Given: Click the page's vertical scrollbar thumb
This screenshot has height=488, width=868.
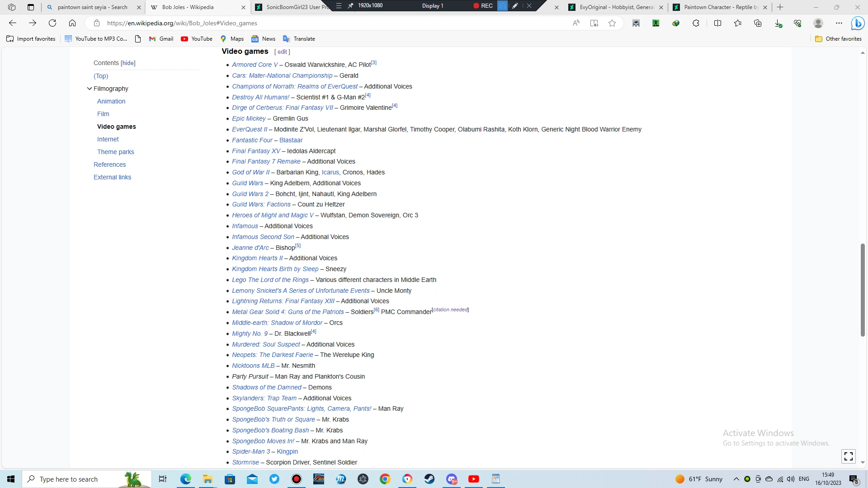Looking at the screenshot, I should pyautogui.click(x=863, y=289).
